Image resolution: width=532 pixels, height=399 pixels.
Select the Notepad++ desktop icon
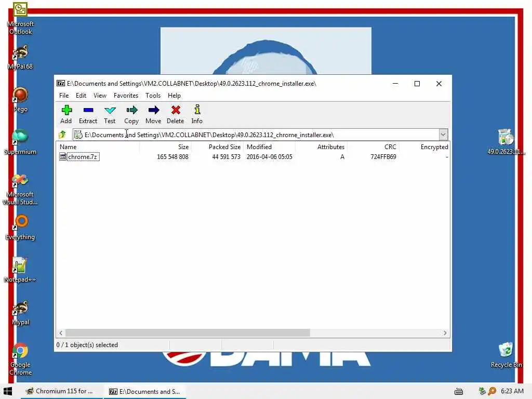(20, 270)
